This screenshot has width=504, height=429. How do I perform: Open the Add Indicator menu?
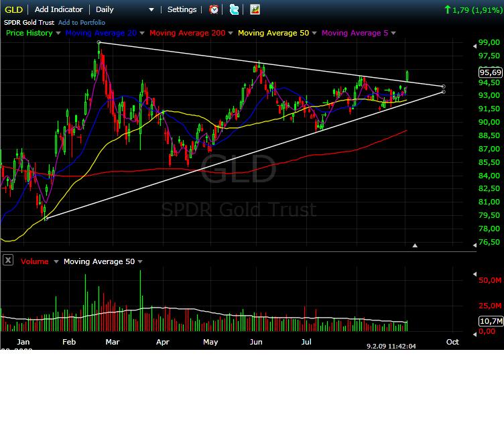[x=58, y=9]
